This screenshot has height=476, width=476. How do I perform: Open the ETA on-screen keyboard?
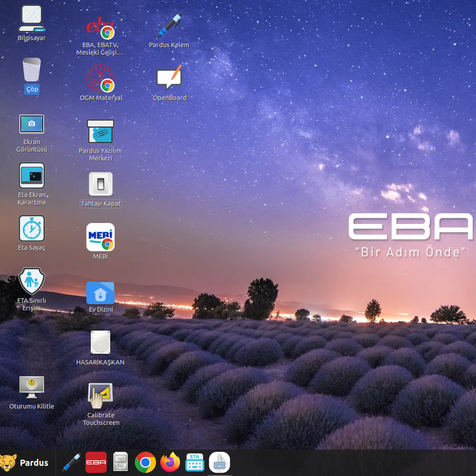pyautogui.click(x=195, y=463)
